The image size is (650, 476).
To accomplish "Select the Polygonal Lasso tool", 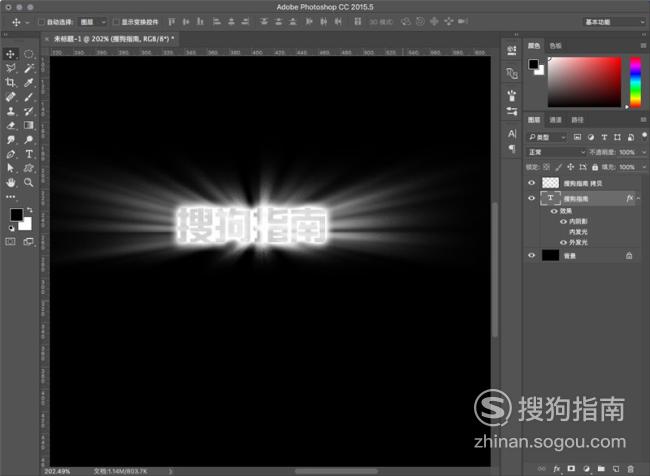I will (x=11, y=68).
